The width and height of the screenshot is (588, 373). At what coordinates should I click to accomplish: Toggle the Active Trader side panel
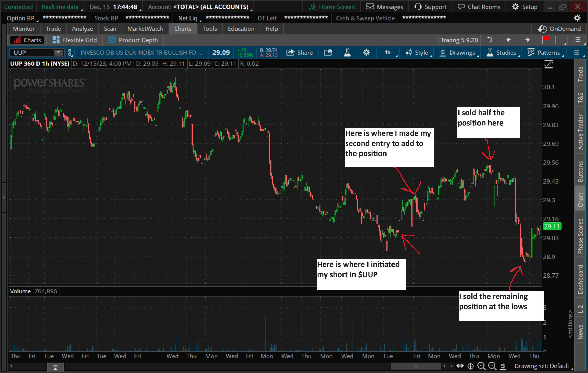click(580, 132)
